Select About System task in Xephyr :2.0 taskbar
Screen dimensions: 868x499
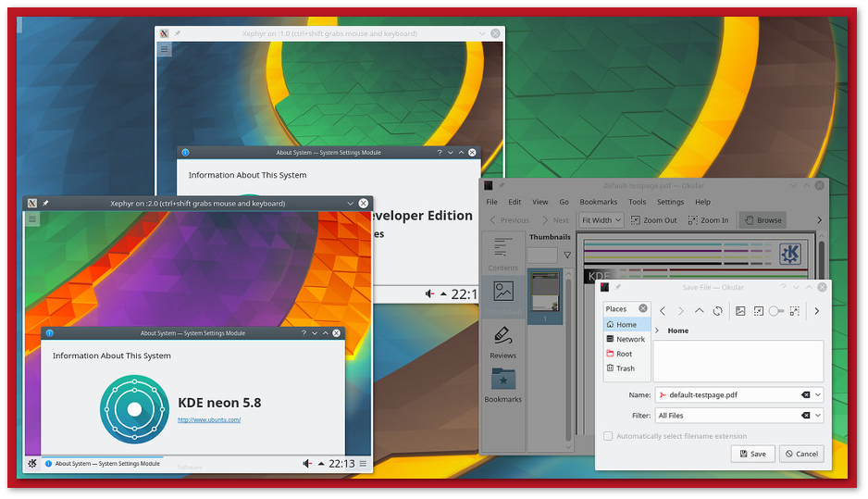tap(103, 464)
